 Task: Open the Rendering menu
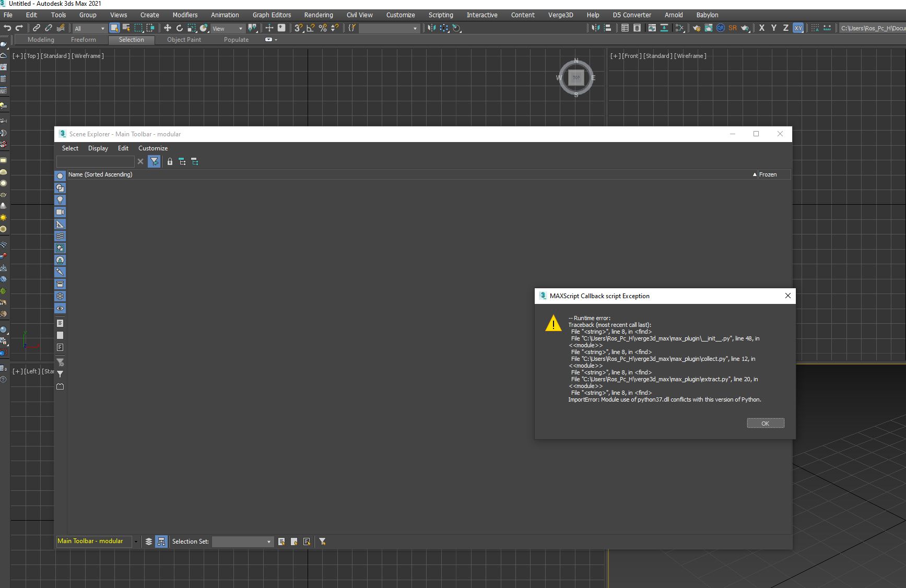tap(319, 15)
